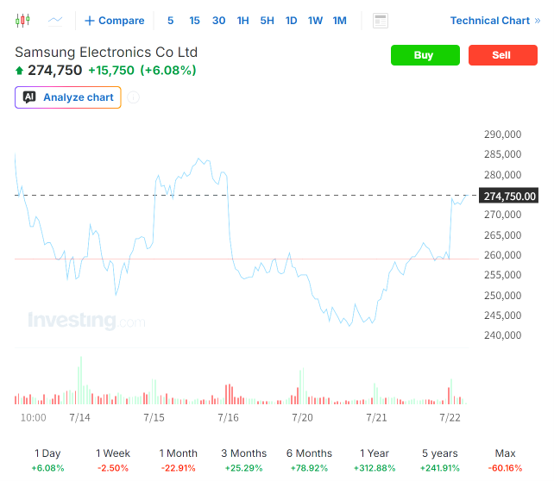Open the news overlay icon in toolbar

(x=380, y=20)
